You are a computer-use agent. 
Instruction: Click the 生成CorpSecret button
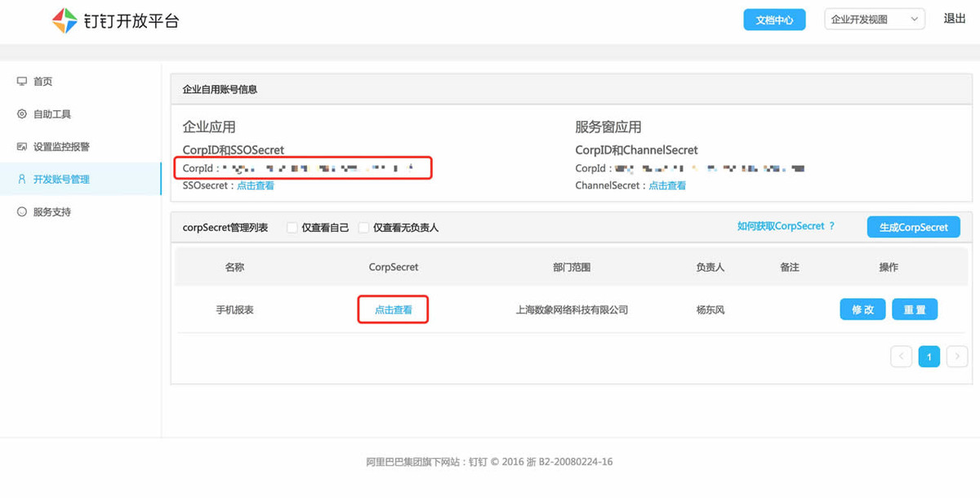pyautogui.click(x=914, y=227)
